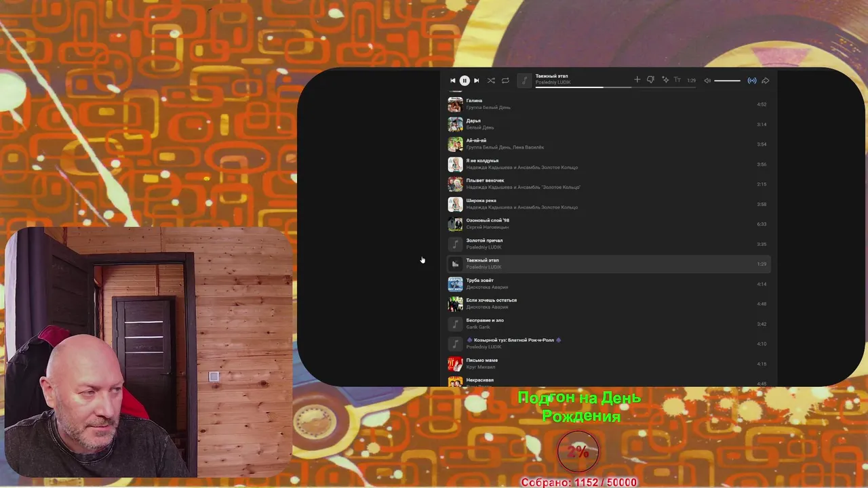
Task: Play the song Некрасивая
Action: point(480,380)
